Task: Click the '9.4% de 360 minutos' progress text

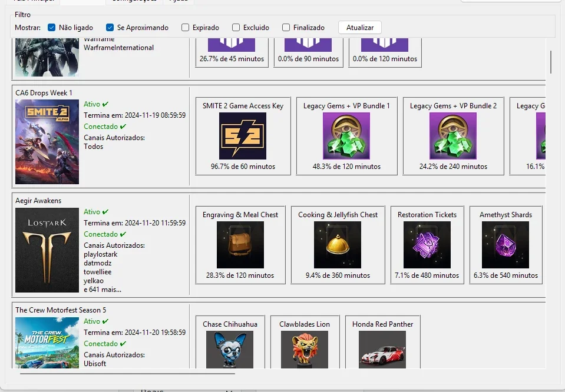Action: tap(338, 275)
